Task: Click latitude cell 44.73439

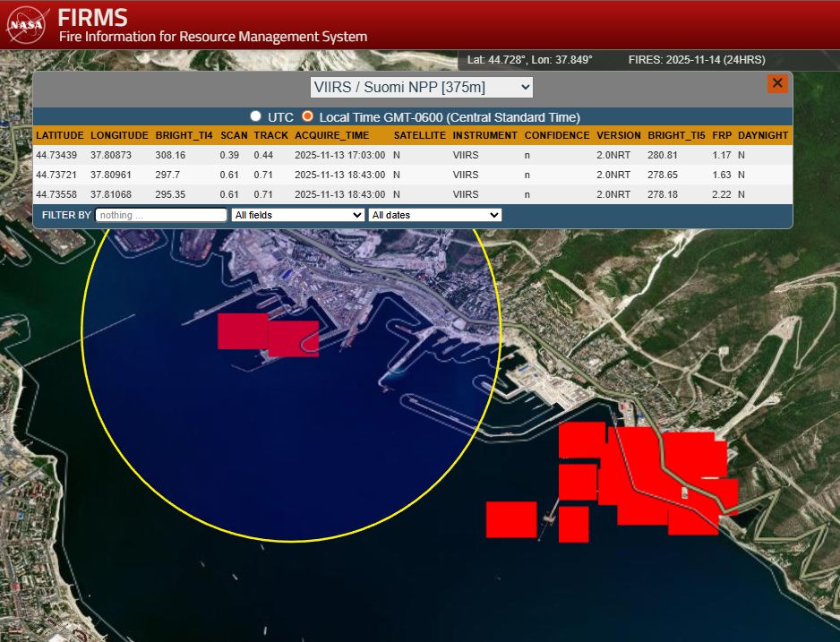Action: tap(56, 155)
